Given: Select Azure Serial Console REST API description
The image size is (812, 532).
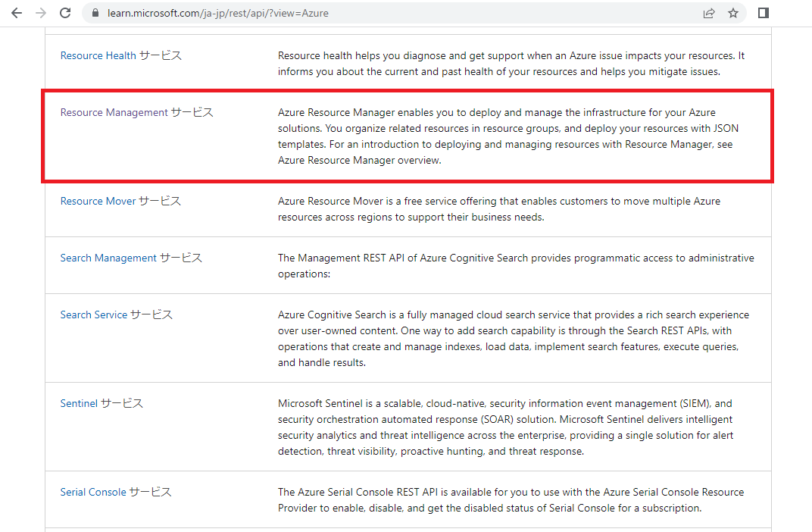Looking at the screenshot, I should [x=511, y=500].
